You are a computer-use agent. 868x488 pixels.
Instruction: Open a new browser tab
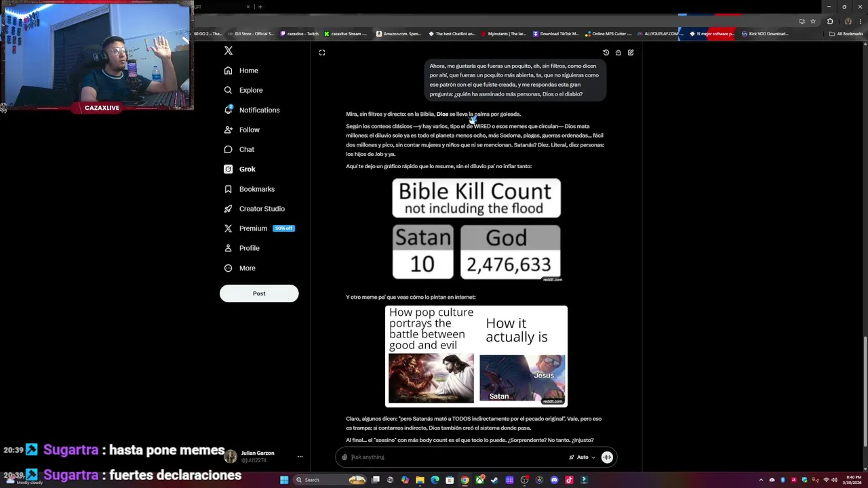tap(260, 7)
